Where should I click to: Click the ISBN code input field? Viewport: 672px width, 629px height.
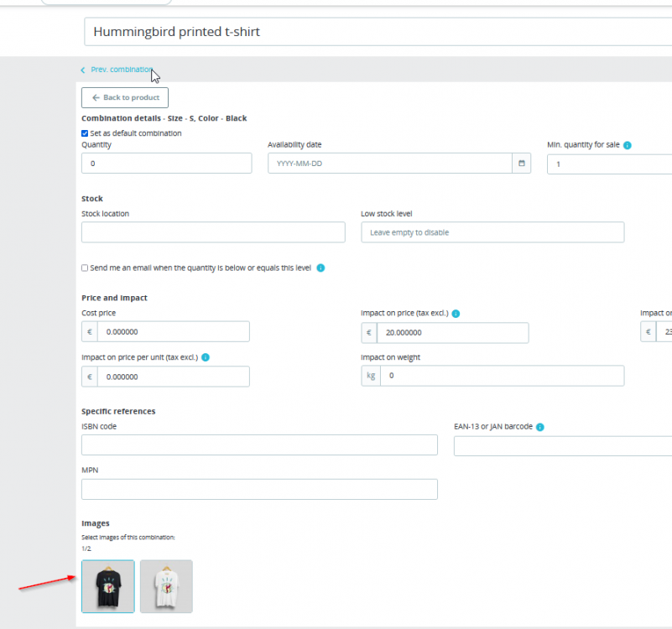pyautogui.click(x=260, y=444)
